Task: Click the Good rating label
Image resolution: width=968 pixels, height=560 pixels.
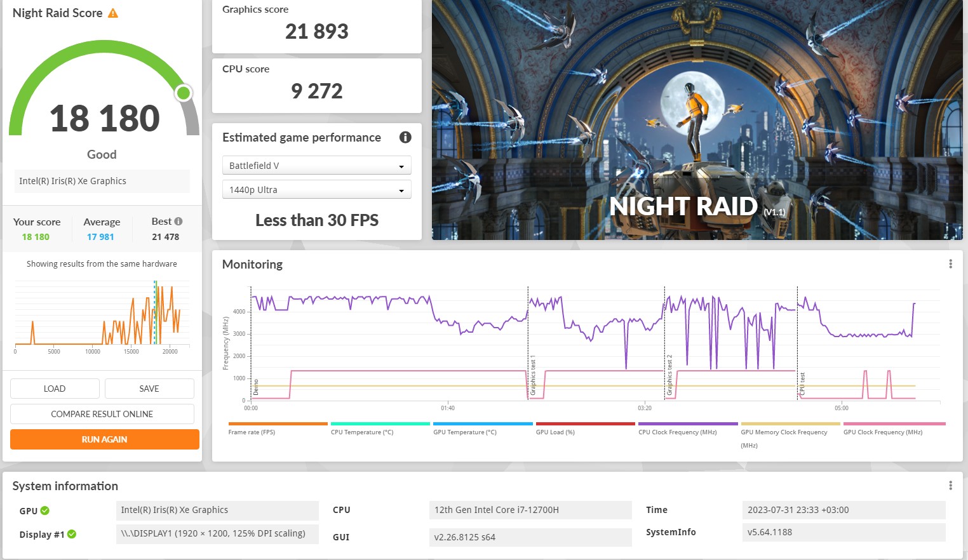Action: (102, 154)
